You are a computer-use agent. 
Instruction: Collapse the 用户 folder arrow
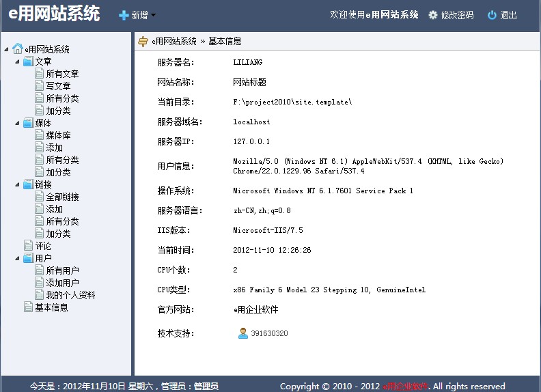point(17,258)
